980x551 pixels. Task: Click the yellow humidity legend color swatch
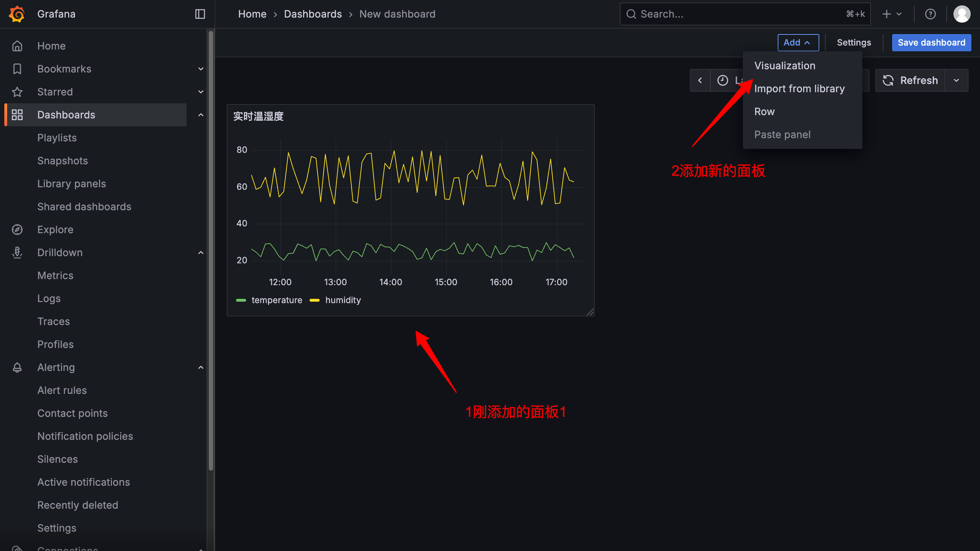click(x=314, y=300)
